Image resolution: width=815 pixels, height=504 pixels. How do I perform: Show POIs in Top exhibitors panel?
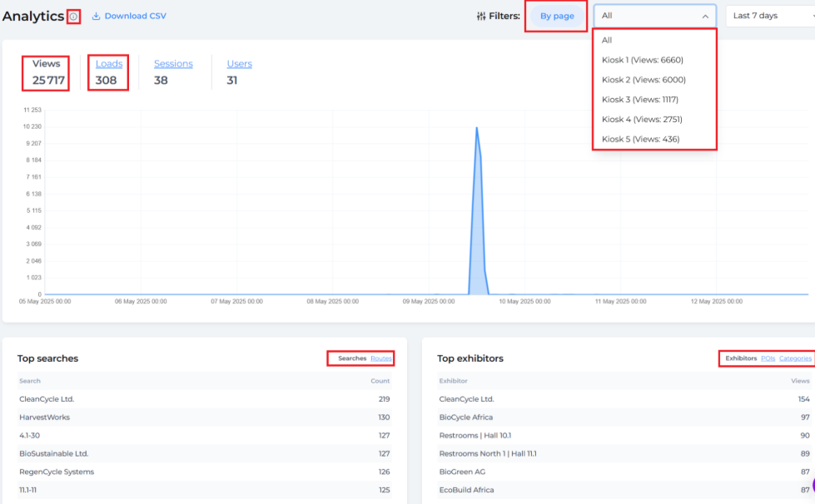[768, 358]
